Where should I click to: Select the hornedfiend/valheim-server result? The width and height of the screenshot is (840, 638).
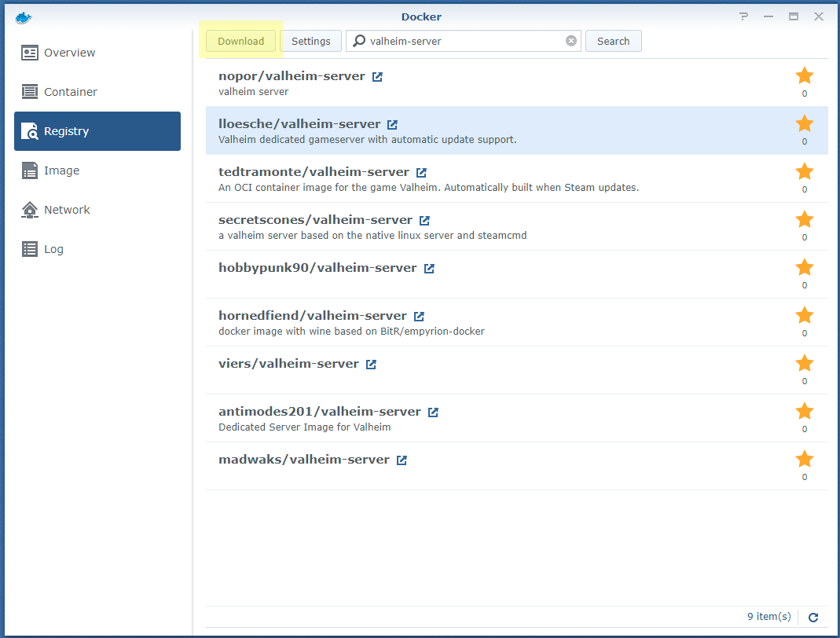[517, 322]
